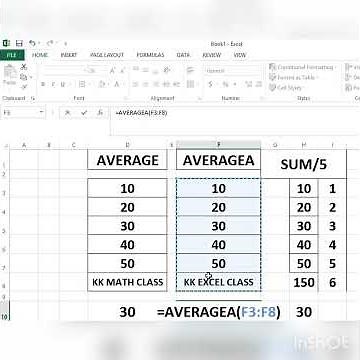This screenshot has width=360, height=360.
Task: Toggle Underline formatting
Action: pyautogui.click(x=63, y=85)
